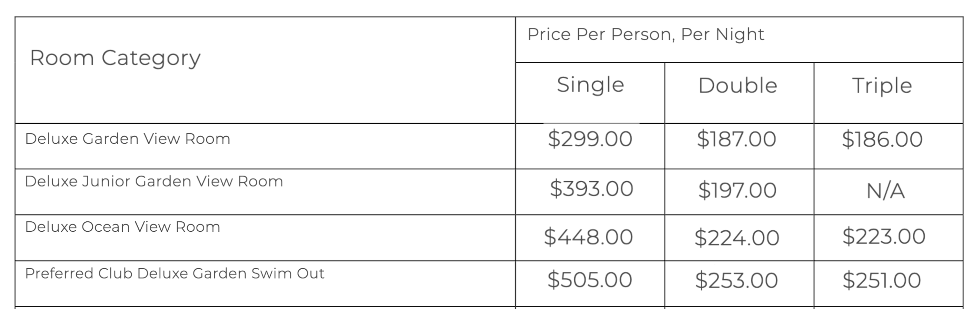
Task: Click the $251.00 triple price cell
Action: pos(888,283)
